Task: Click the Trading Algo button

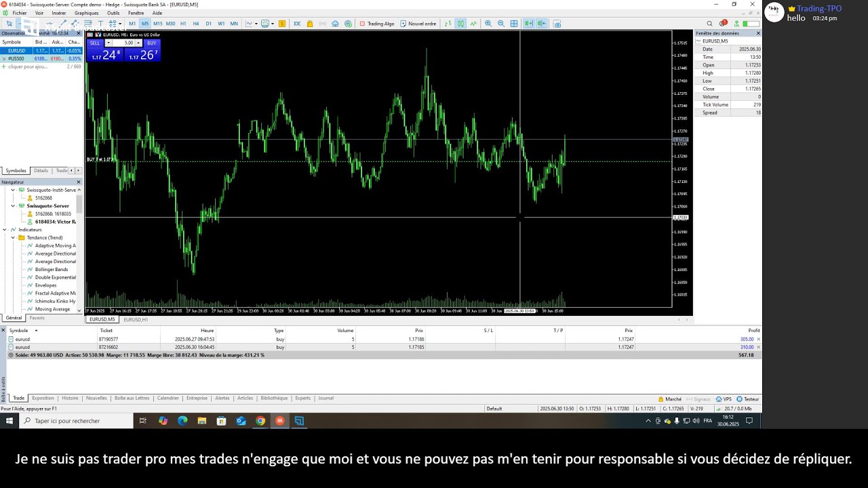Action: point(376,24)
